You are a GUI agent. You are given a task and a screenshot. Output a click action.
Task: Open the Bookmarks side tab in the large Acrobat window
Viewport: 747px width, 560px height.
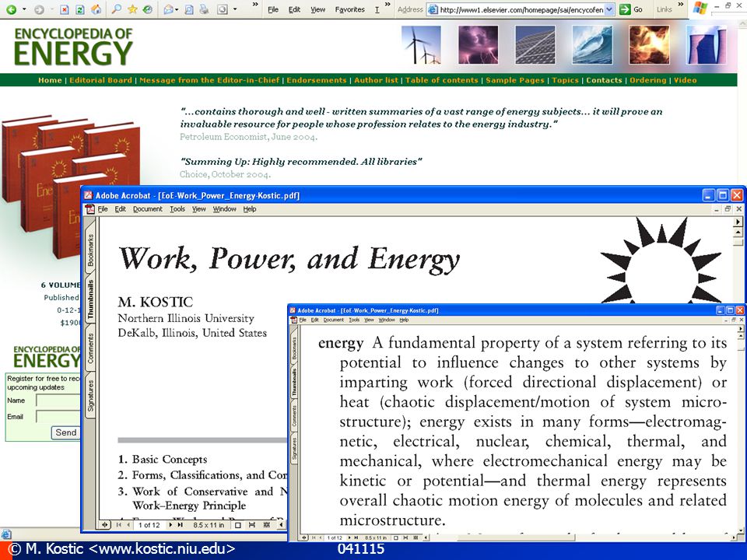(90, 250)
